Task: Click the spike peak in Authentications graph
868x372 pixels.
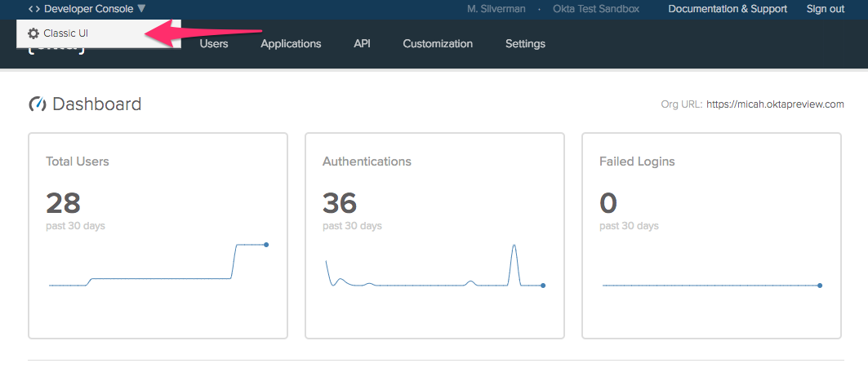Action: (x=514, y=246)
